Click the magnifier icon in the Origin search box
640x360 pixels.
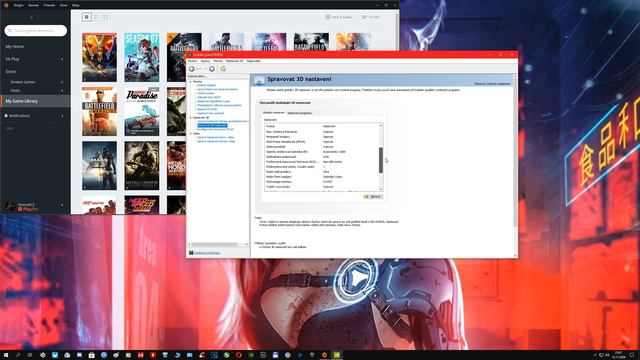click(10, 31)
